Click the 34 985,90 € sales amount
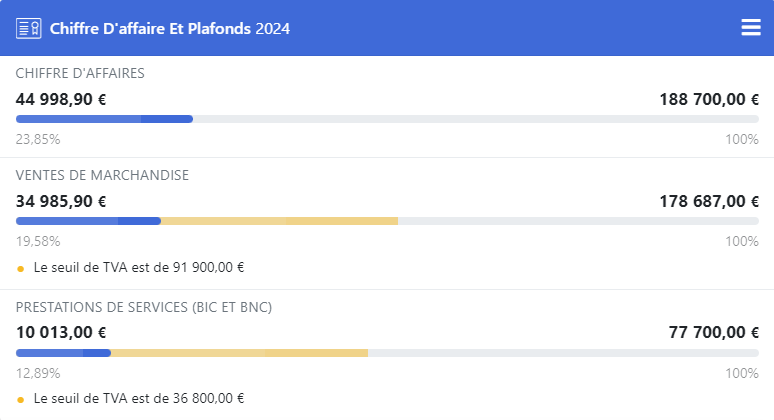This screenshot has width=774, height=420. click(x=61, y=201)
